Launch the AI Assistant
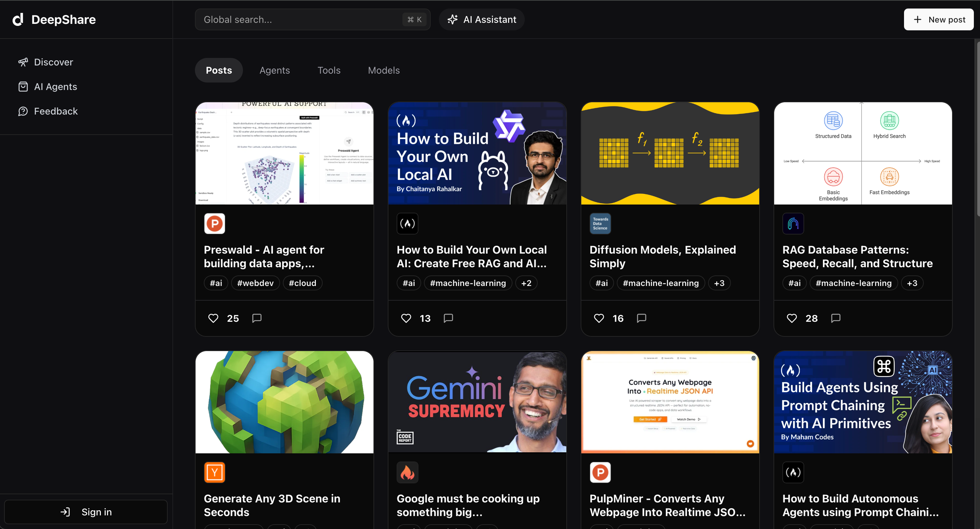The image size is (980, 529). click(x=481, y=19)
